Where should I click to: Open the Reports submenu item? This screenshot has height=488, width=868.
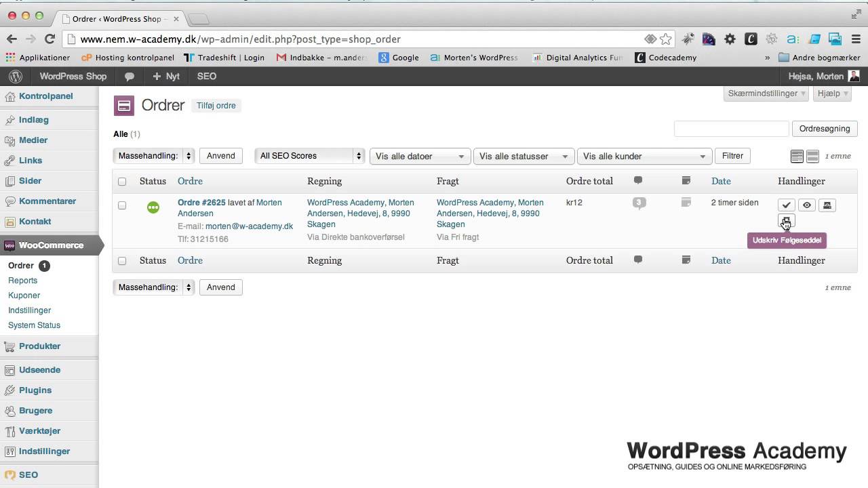coord(22,281)
